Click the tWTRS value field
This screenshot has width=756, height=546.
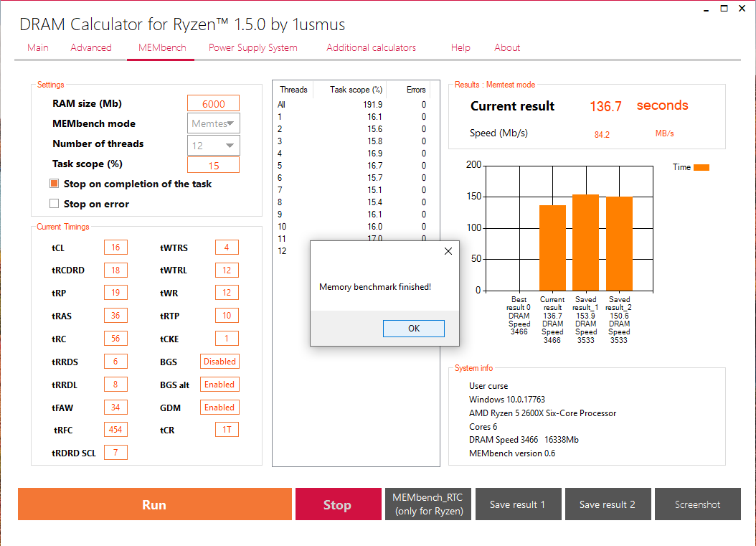[x=227, y=248]
